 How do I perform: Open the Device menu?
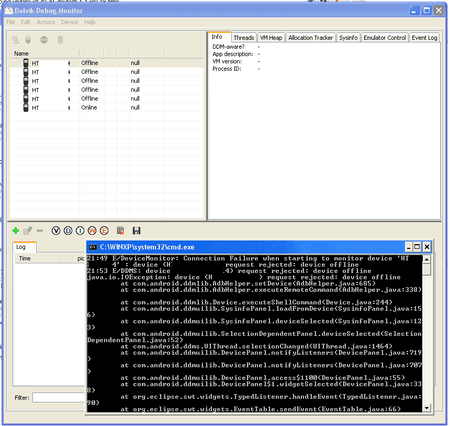click(69, 22)
